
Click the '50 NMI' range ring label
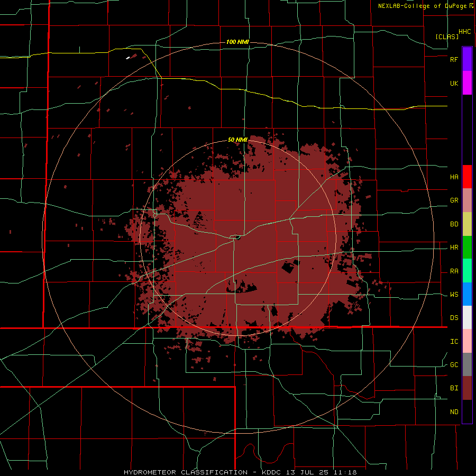(x=237, y=140)
